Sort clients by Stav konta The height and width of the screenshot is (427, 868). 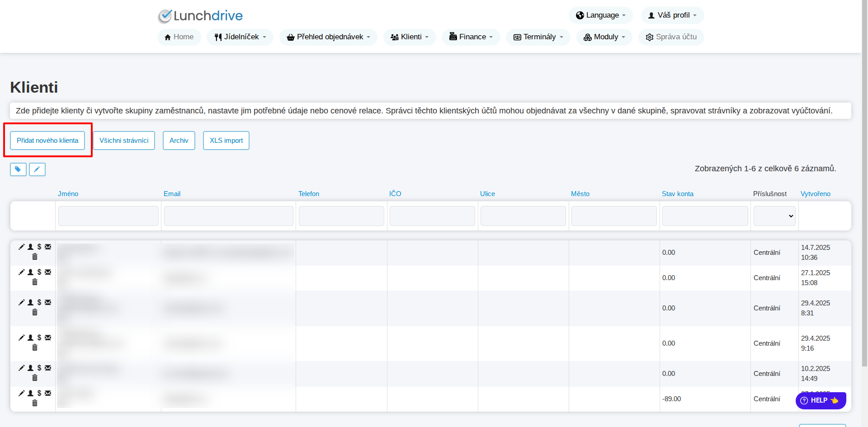(x=678, y=194)
